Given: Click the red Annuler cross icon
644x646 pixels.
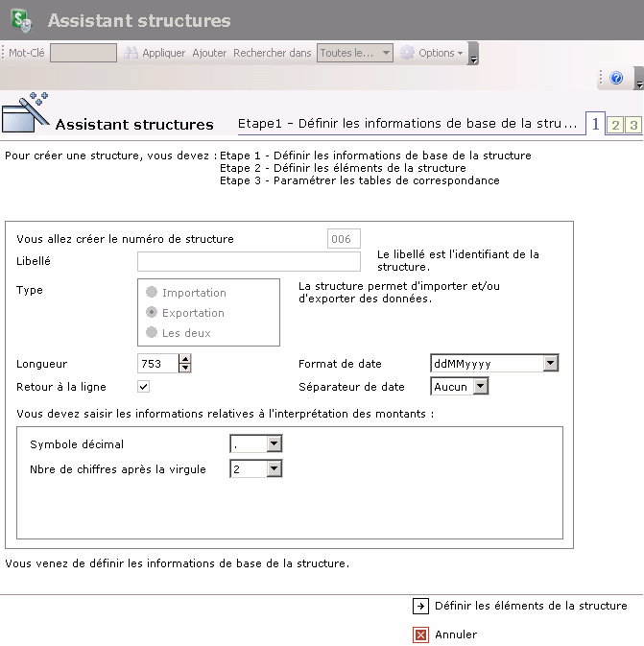Looking at the screenshot, I should coord(420,634).
